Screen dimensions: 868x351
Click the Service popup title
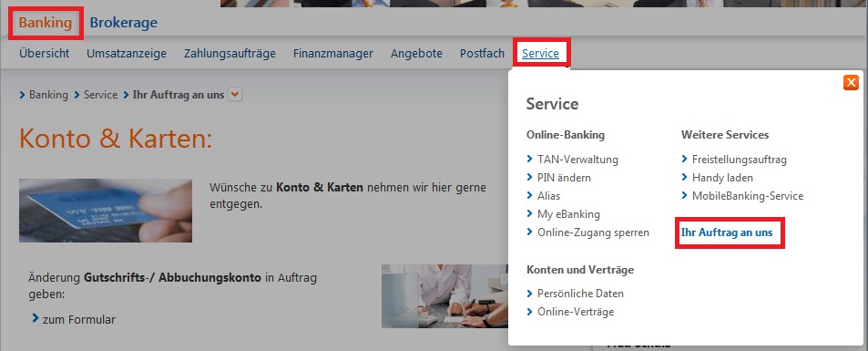click(552, 104)
